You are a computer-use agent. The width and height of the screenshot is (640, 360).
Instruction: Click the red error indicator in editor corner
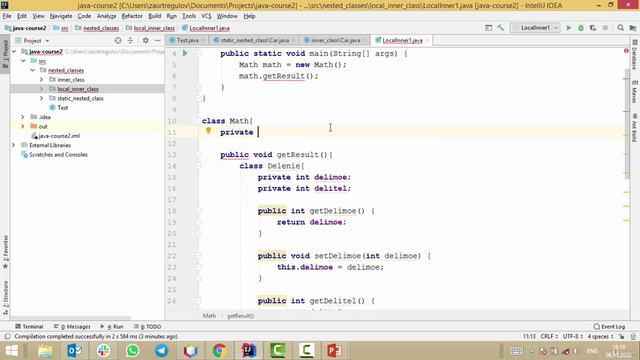click(x=626, y=51)
